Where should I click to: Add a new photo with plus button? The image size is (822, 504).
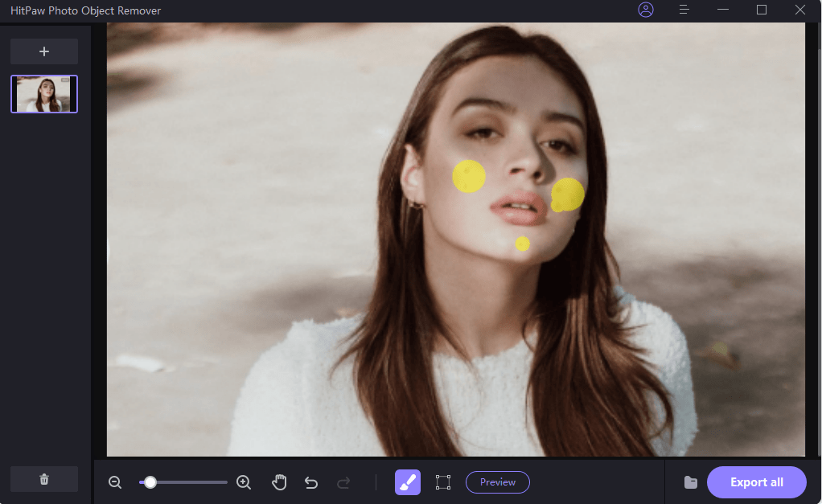point(44,51)
